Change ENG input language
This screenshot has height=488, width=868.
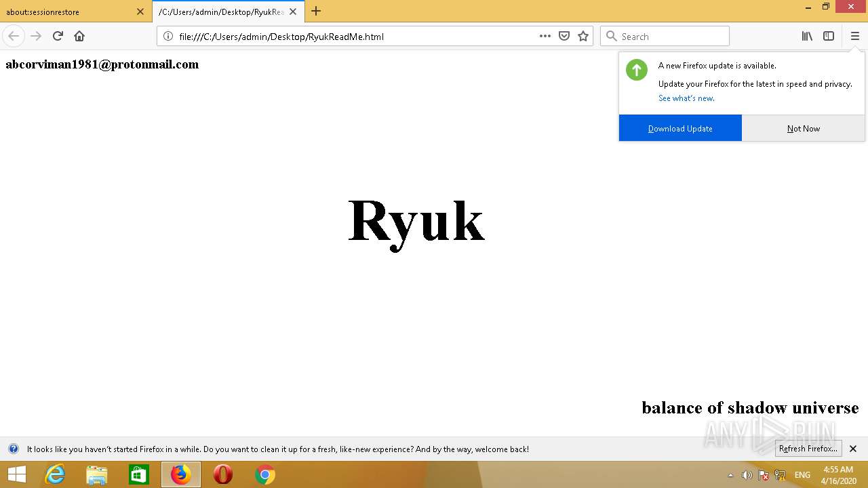tap(802, 475)
